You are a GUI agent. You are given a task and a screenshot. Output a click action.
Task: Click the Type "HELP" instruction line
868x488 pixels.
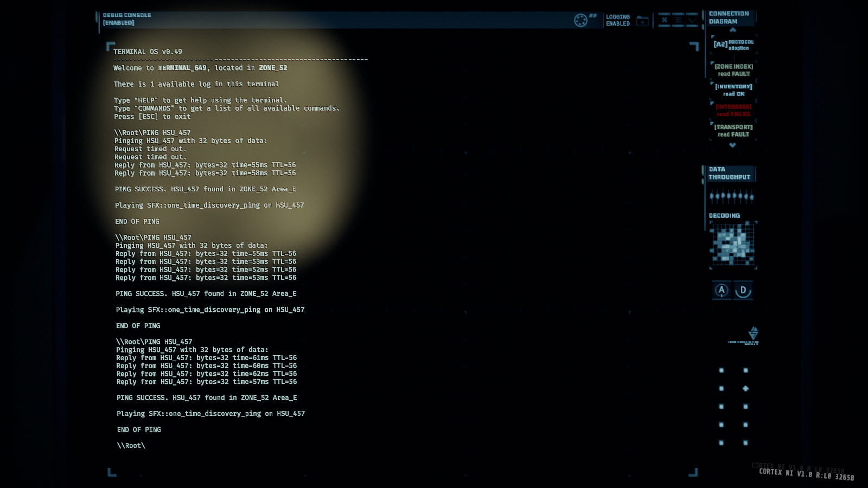click(200, 100)
